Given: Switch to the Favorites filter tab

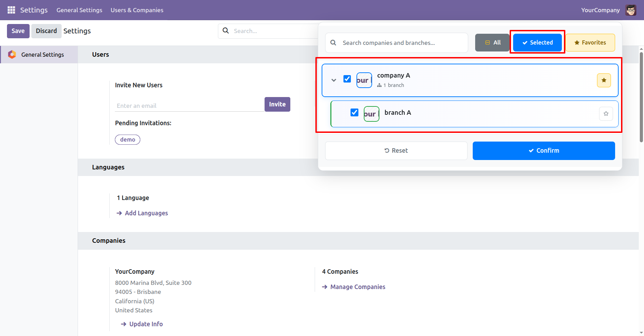Looking at the screenshot, I should [590, 42].
